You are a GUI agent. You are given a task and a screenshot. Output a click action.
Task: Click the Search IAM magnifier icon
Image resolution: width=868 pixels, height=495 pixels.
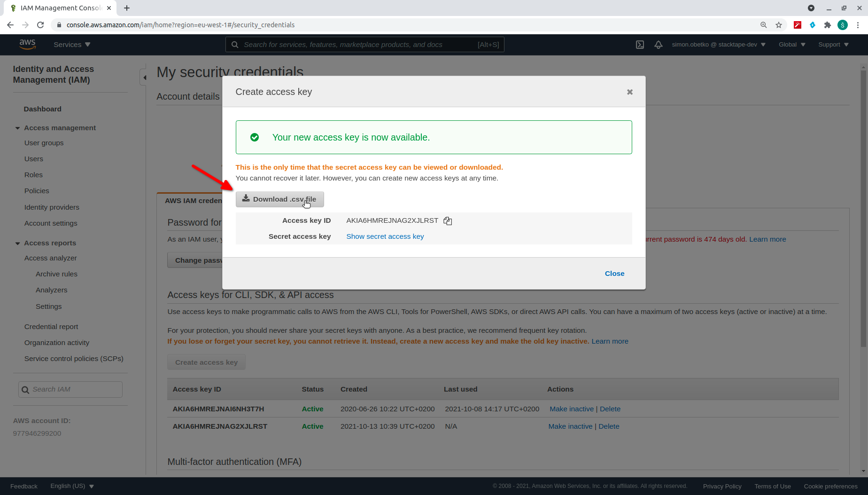[25, 390]
